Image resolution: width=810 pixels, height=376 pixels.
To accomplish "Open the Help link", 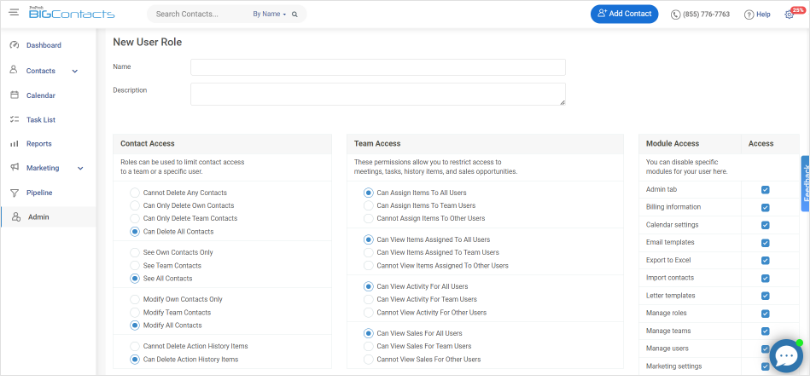I will point(763,14).
